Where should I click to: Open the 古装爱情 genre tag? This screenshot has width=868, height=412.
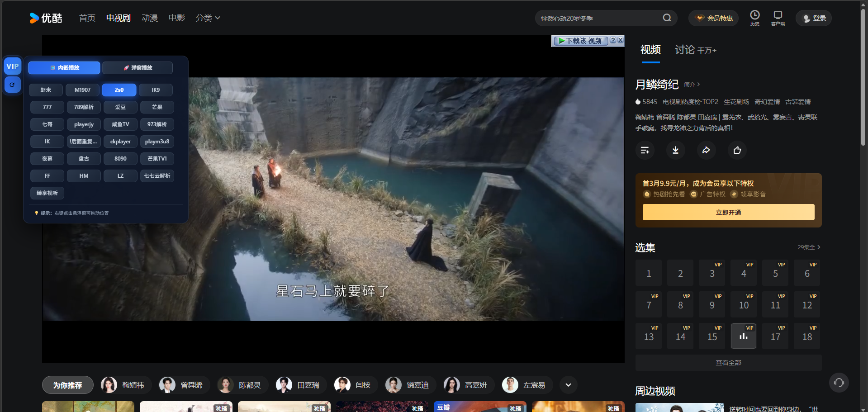[798, 102]
